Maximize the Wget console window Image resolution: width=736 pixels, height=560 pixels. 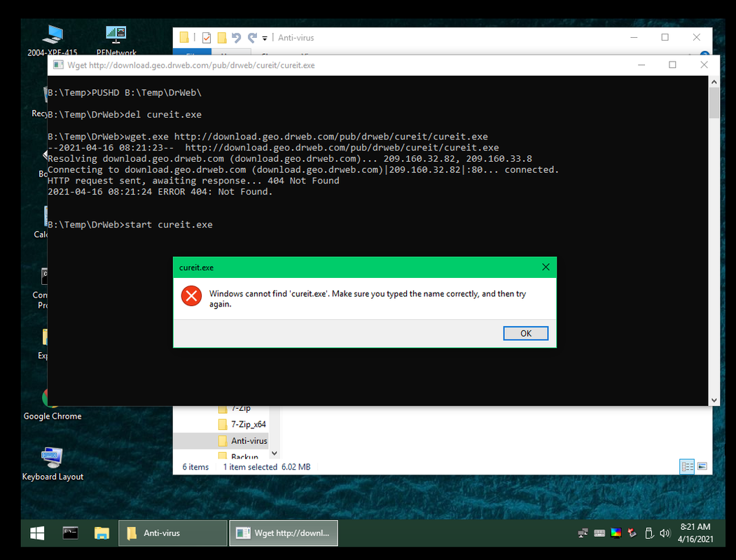pyautogui.click(x=672, y=64)
